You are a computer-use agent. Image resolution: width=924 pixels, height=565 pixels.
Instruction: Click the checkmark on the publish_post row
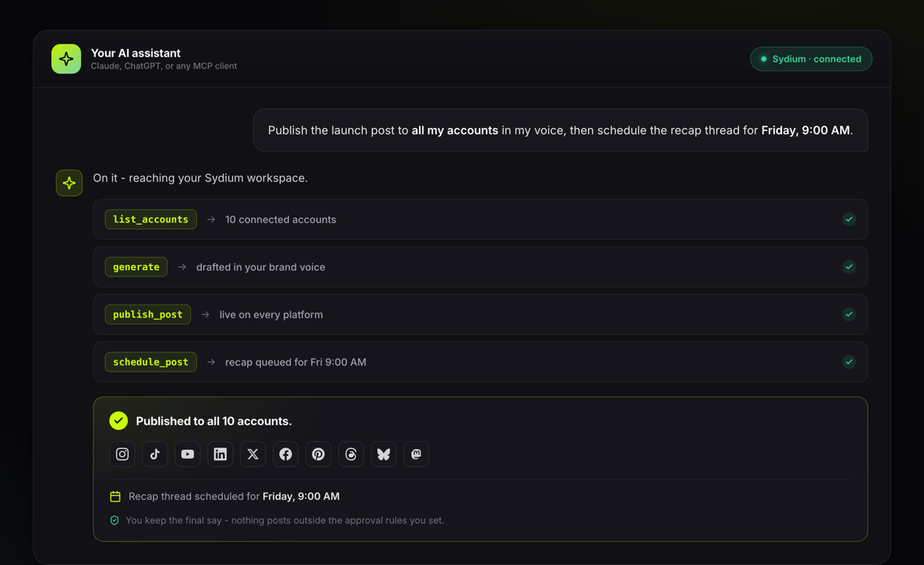coord(849,314)
